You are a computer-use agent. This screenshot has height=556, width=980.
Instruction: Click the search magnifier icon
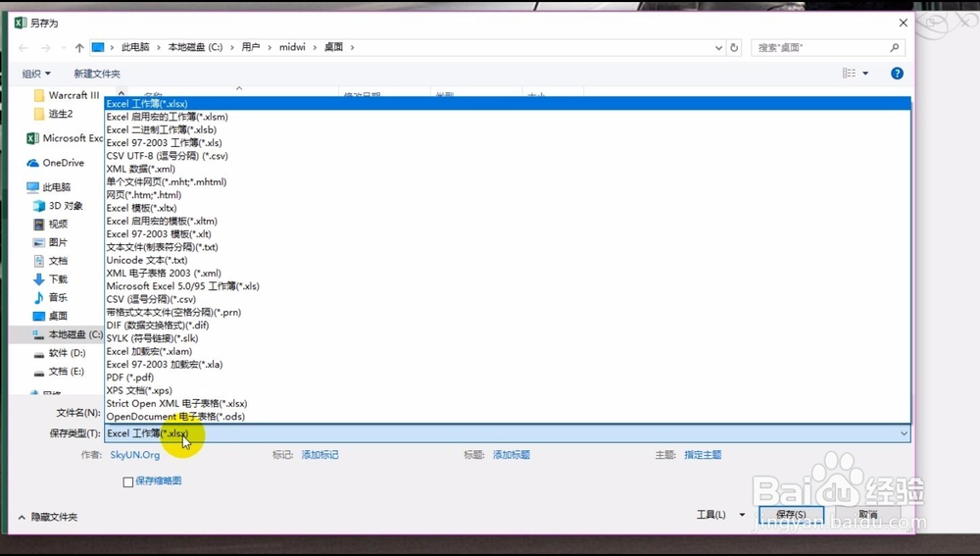pos(895,47)
